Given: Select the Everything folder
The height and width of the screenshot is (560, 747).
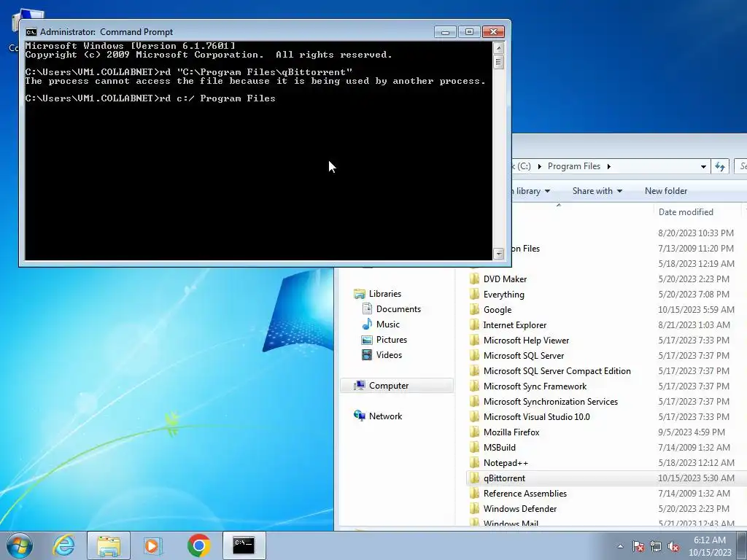Looking at the screenshot, I should (503, 295).
